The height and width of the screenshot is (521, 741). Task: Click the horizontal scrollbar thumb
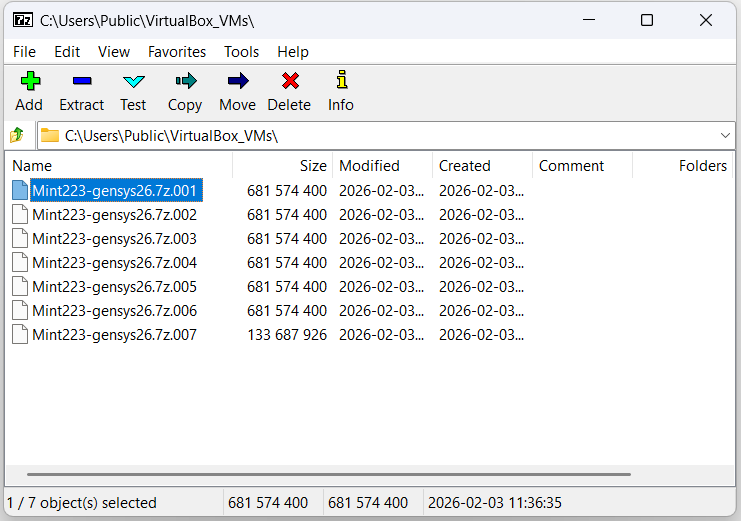329,474
